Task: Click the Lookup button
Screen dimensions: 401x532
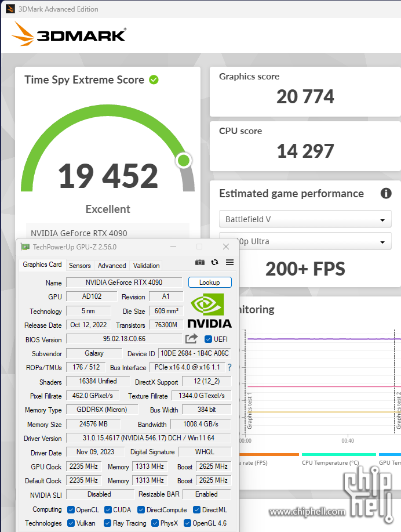Action: click(x=210, y=283)
